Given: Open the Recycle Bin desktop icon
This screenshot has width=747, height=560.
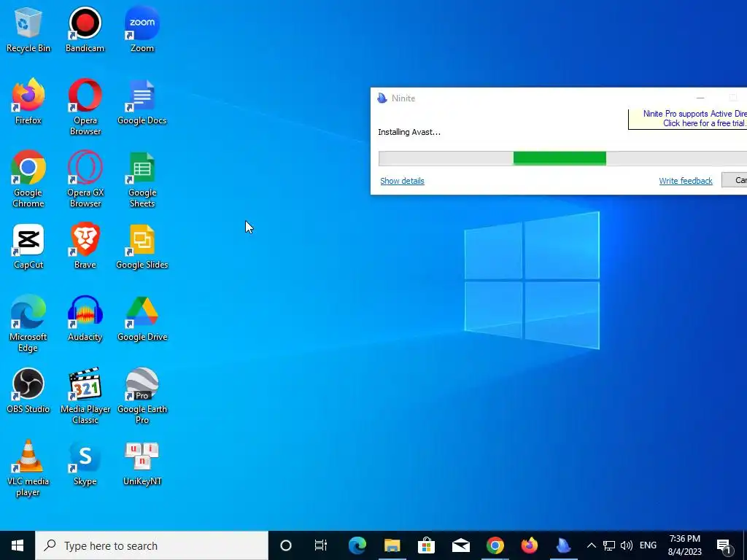Looking at the screenshot, I should tap(28, 29).
